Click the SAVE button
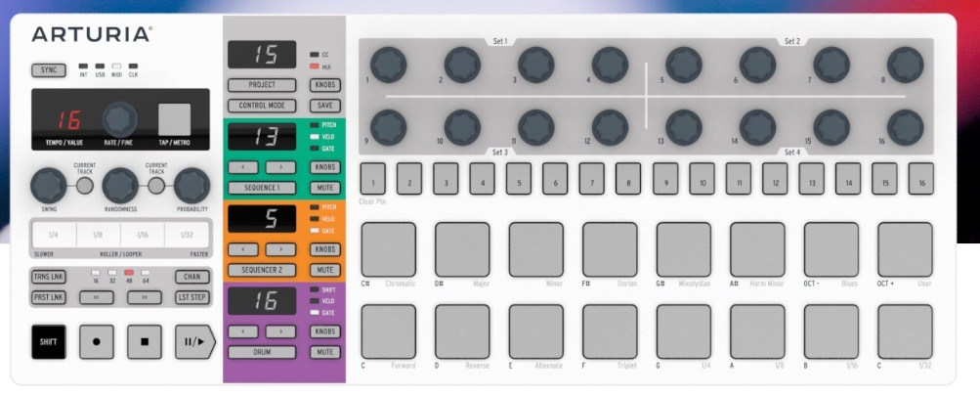The height and width of the screenshot is (396, 980). pyautogui.click(x=325, y=106)
